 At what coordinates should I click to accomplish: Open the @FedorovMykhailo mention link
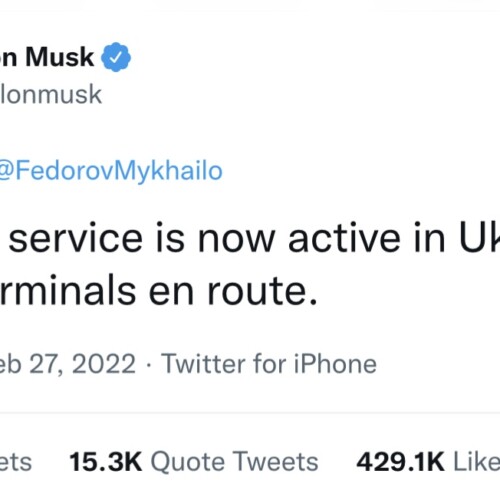(111, 171)
